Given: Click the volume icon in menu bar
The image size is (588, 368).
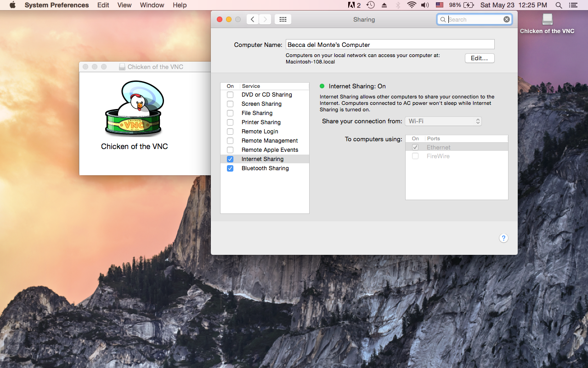Looking at the screenshot, I should tap(425, 5).
